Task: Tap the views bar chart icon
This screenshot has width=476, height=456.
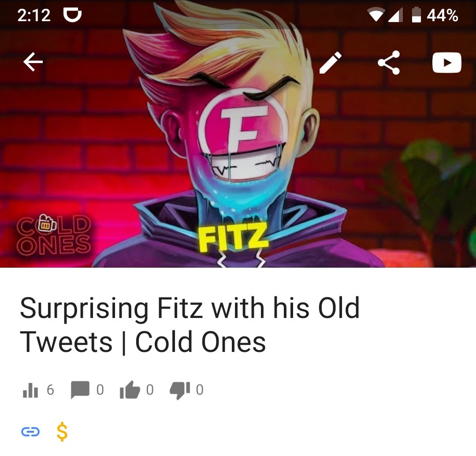Action: (x=30, y=390)
